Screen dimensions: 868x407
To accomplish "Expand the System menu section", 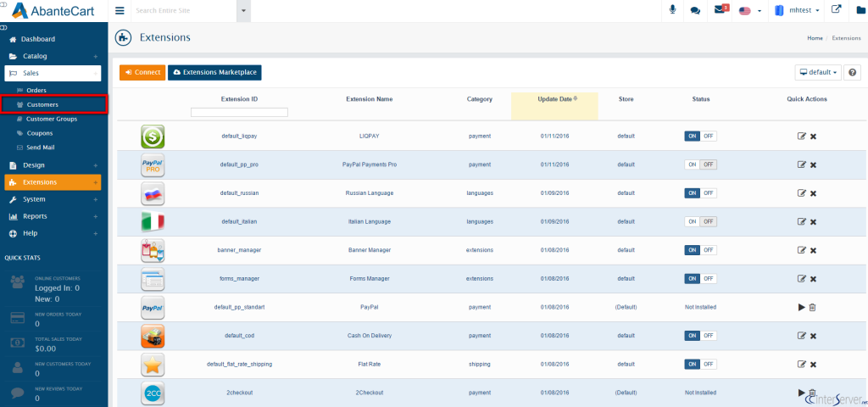I will tap(53, 199).
